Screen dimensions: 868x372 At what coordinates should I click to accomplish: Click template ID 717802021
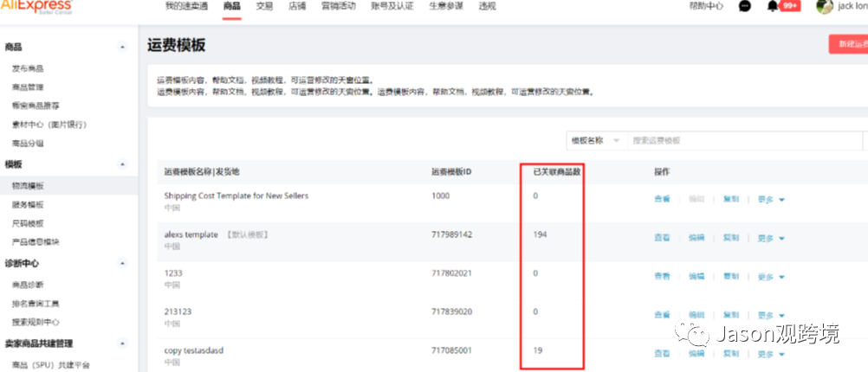click(451, 273)
